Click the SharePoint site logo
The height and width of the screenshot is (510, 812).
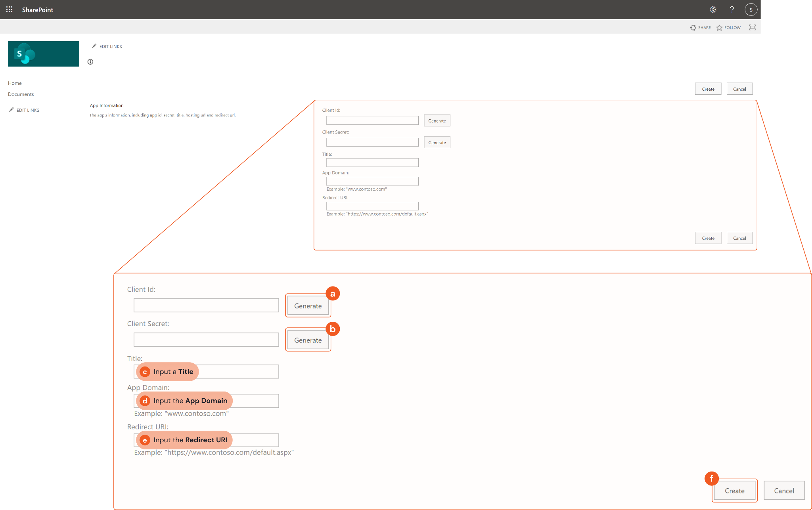[44, 54]
